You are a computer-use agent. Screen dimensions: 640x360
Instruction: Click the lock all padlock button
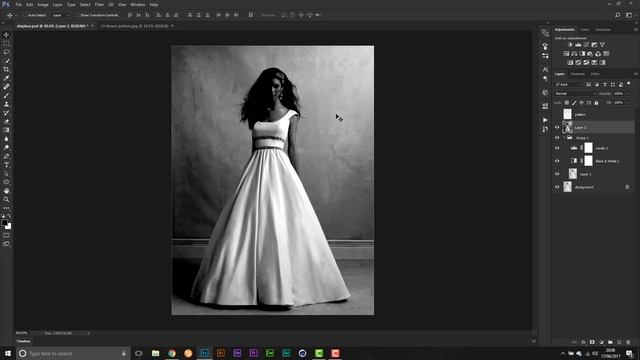point(596,102)
